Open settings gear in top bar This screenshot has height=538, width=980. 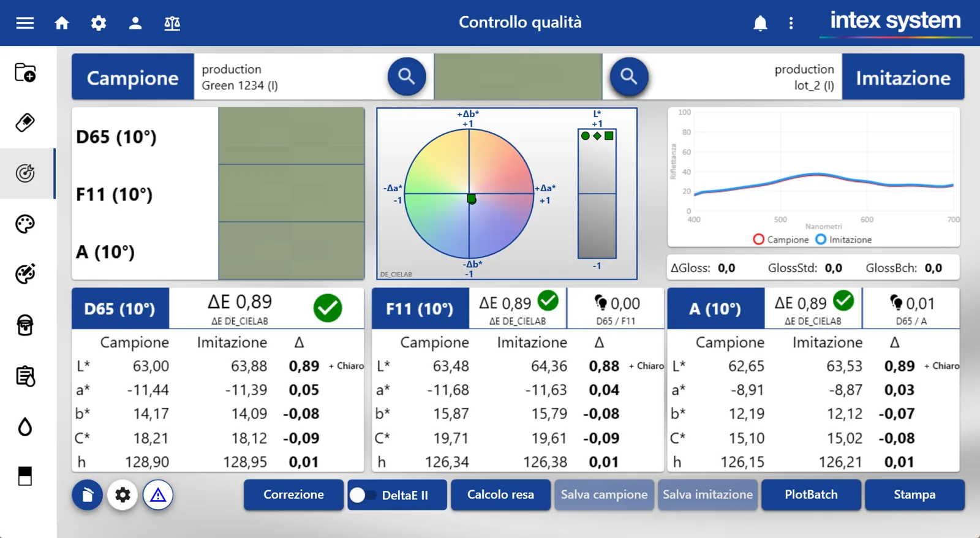click(x=99, y=23)
